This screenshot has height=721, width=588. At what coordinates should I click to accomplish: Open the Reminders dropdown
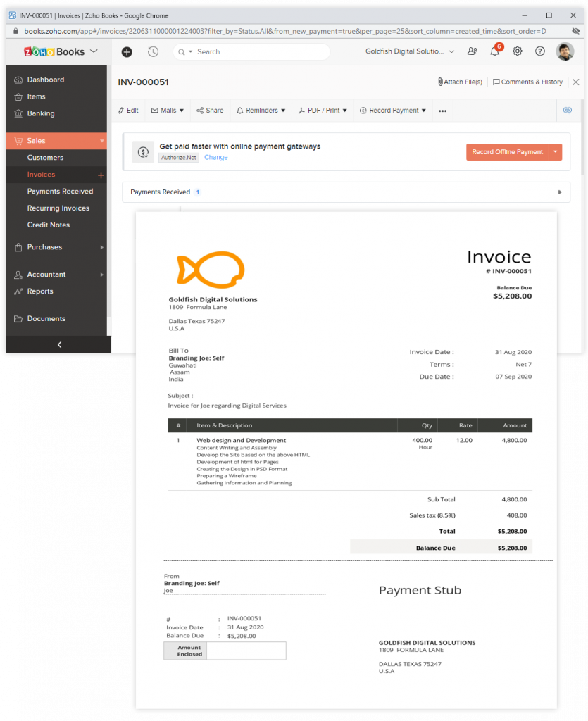[x=261, y=111]
